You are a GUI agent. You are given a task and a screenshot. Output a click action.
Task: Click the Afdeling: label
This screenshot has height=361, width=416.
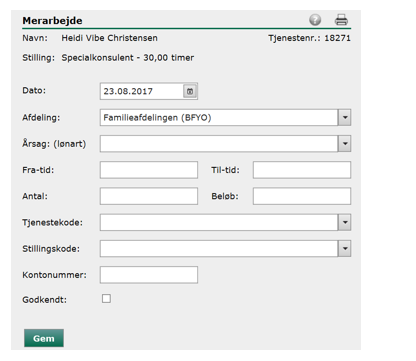coord(41,118)
